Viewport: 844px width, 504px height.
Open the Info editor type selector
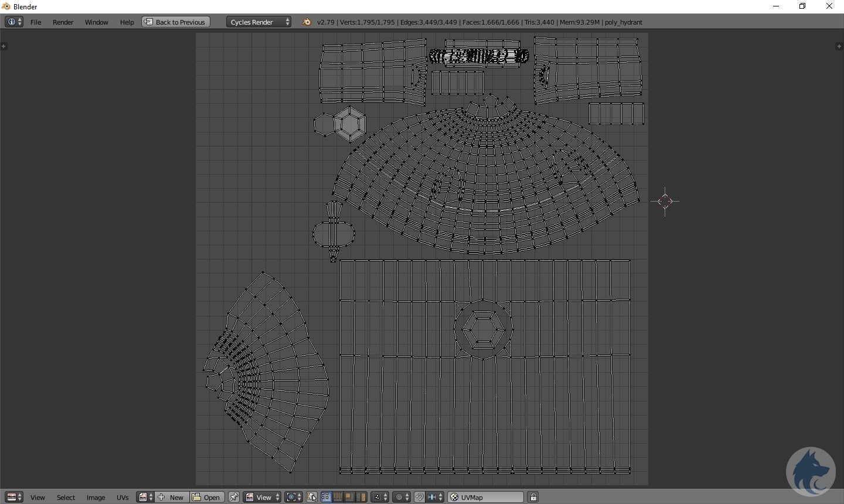point(14,22)
